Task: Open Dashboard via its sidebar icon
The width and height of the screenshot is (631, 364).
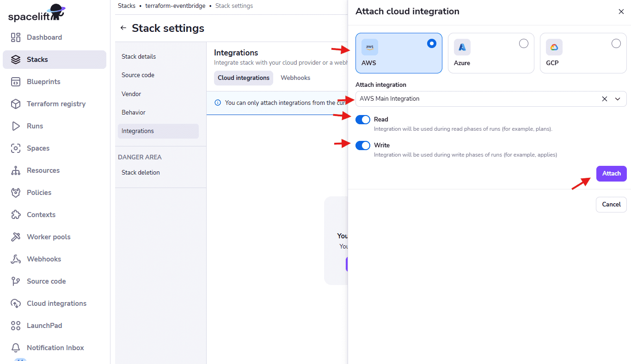Action: [16, 37]
